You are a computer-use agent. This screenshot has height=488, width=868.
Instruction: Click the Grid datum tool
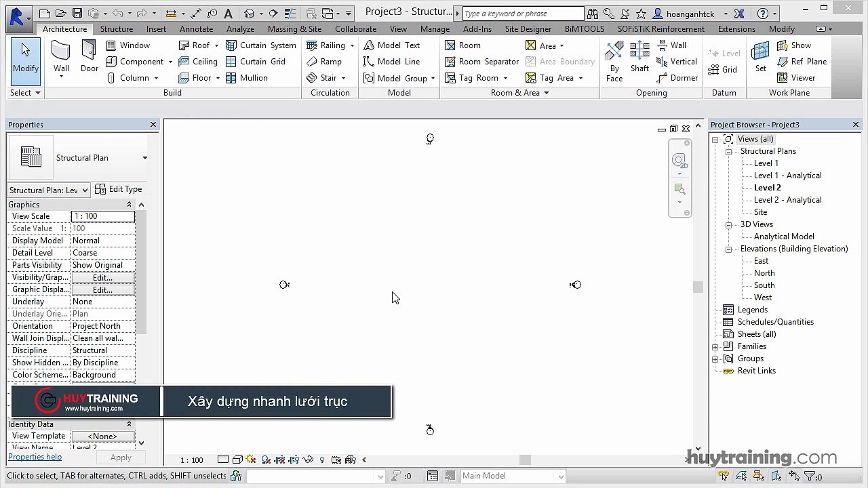pos(722,70)
